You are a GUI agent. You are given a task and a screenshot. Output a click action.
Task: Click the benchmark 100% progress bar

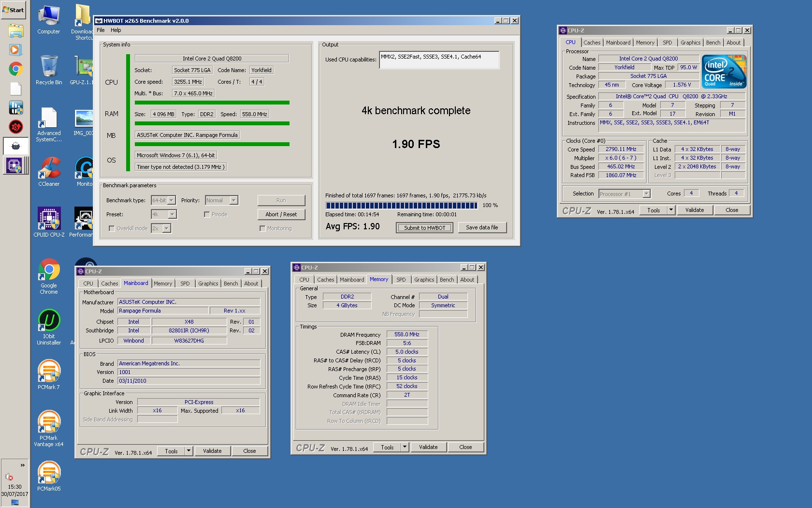pos(402,205)
